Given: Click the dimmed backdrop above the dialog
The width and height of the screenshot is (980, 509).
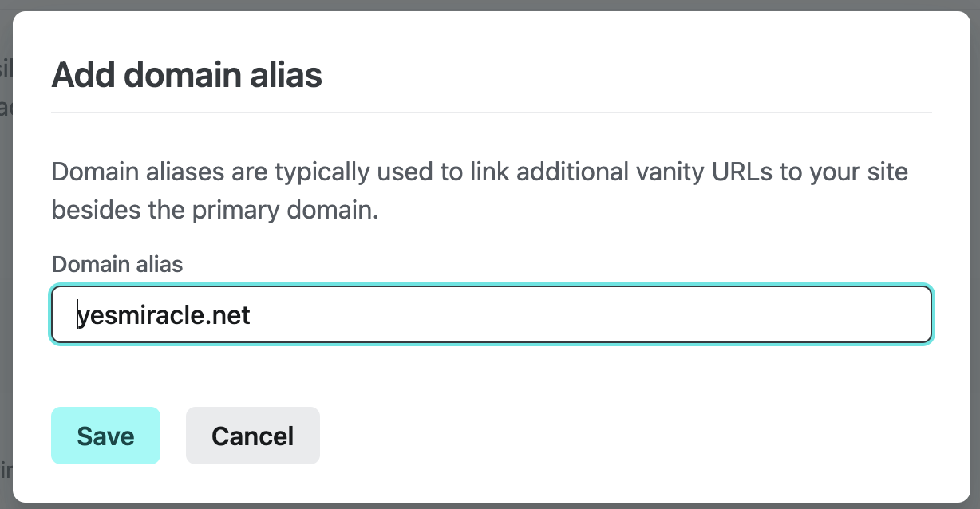Looking at the screenshot, I should [x=490, y=5].
